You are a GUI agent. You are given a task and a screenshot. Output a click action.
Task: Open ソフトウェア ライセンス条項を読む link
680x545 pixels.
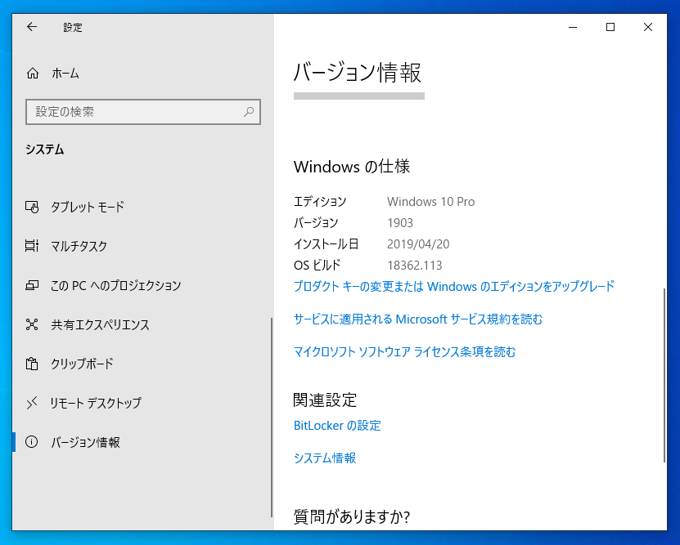click(405, 352)
